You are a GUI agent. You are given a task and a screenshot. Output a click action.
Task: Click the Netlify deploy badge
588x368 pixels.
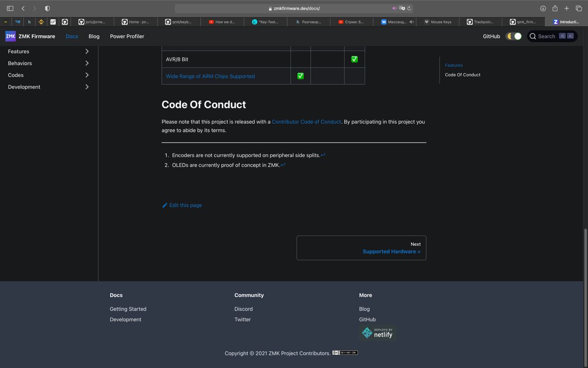378,333
